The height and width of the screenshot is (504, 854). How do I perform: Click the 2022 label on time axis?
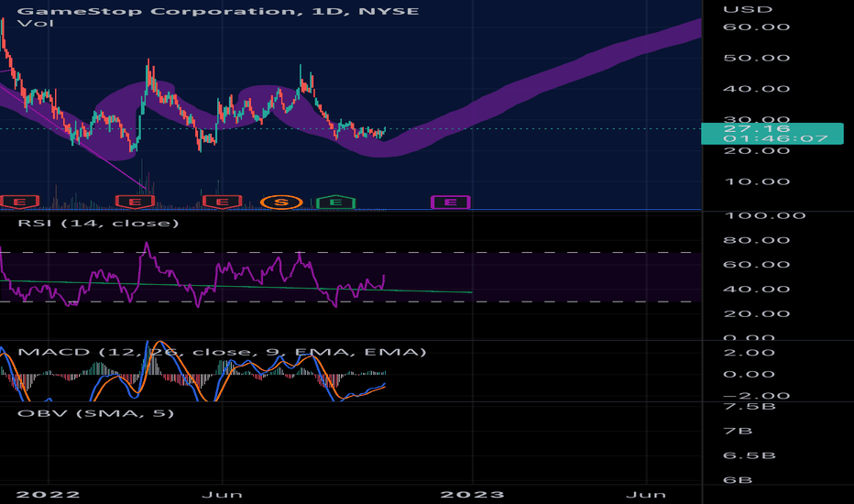[48, 494]
